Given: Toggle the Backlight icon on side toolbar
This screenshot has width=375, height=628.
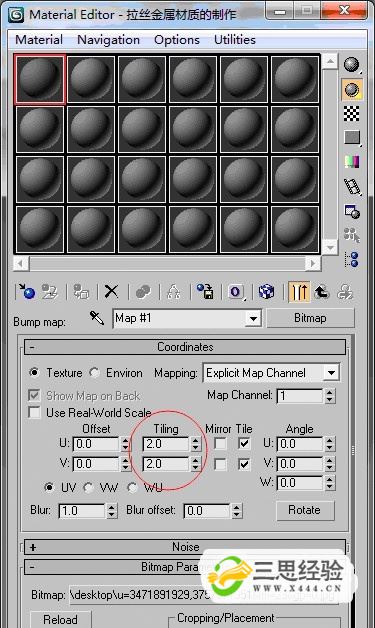Looking at the screenshot, I should [x=352, y=89].
